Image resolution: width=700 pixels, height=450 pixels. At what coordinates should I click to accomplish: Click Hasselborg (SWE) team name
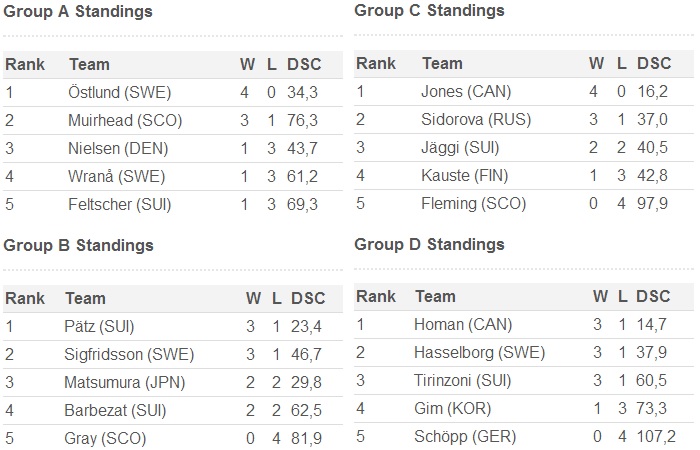pos(466,352)
